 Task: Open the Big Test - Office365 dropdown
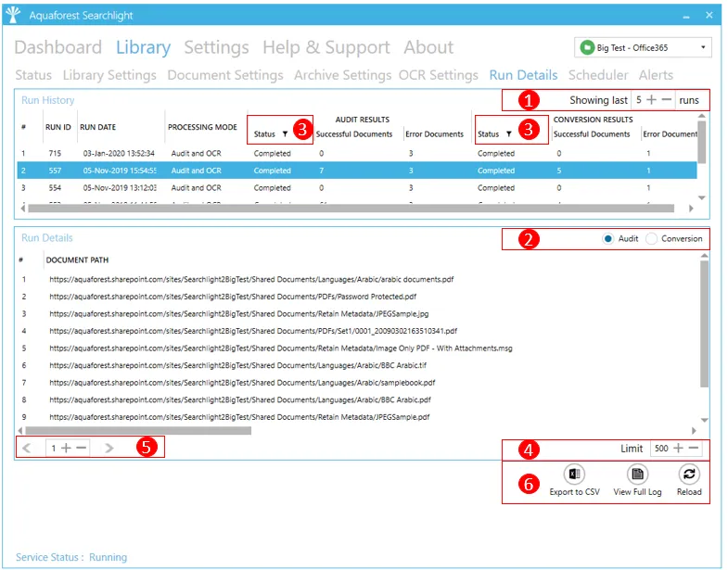pyautogui.click(x=644, y=47)
